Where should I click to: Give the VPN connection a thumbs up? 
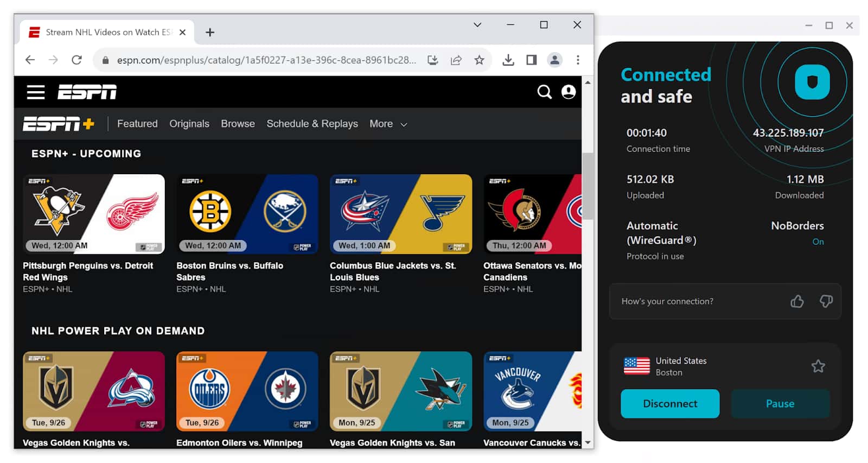pyautogui.click(x=797, y=301)
